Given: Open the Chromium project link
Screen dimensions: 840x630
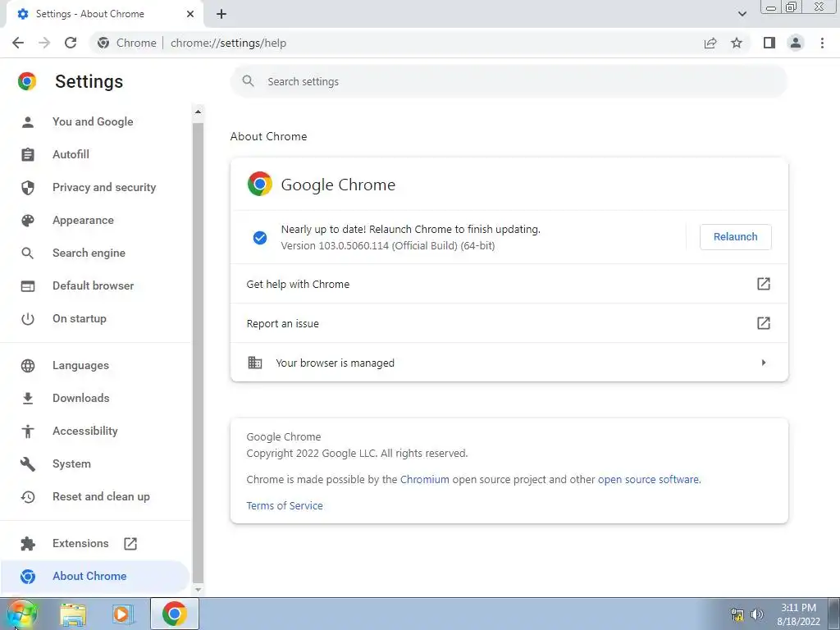Looking at the screenshot, I should click(424, 479).
